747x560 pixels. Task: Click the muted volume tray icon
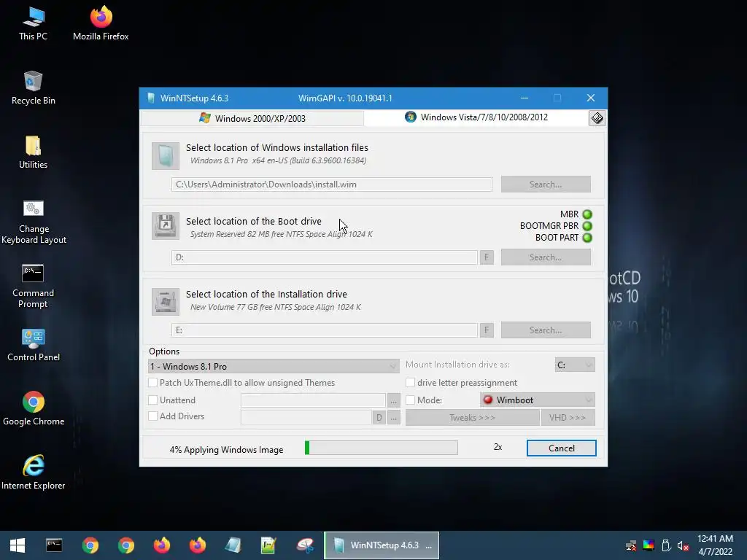pos(683,545)
